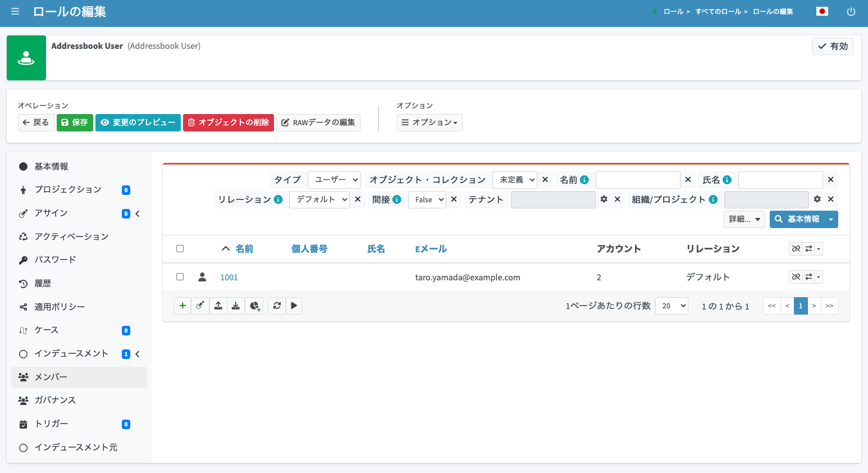Expand the アサイン menu chevron
This screenshot has width=868, height=473.
(138, 213)
